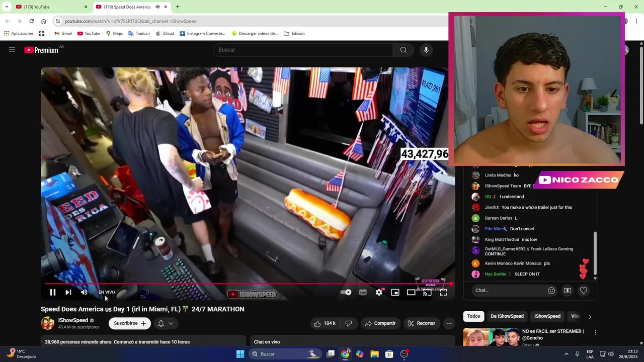This screenshot has height=362, width=644.
Task: Open IShowSpeed channel avatar
Action: click(48, 323)
